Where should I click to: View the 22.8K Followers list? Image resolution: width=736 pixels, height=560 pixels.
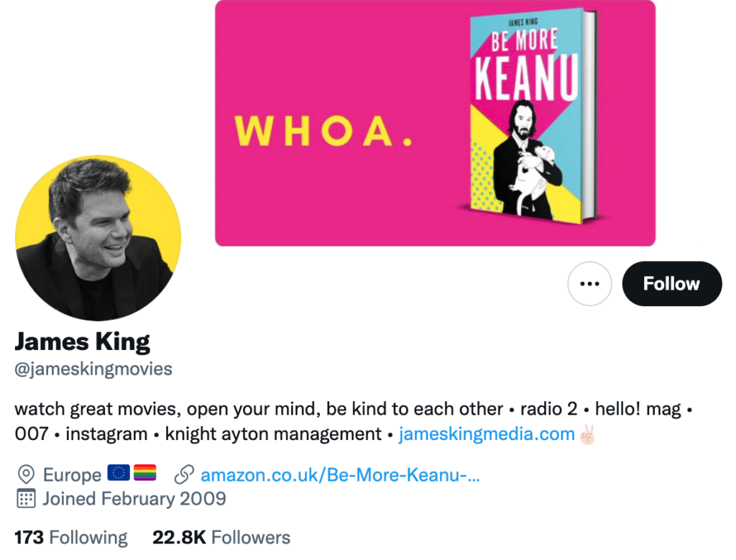coord(221,538)
